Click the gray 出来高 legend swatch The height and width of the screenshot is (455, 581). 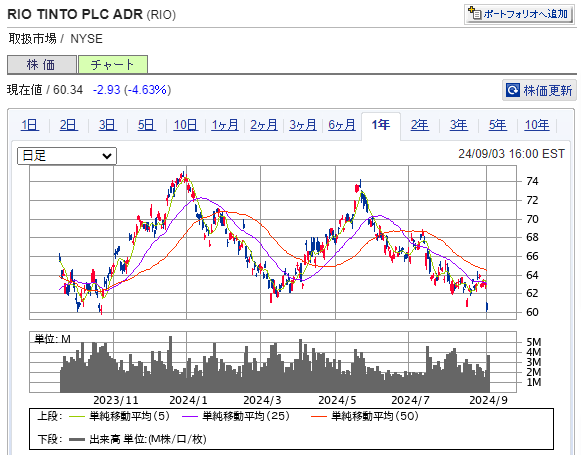click(x=77, y=440)
